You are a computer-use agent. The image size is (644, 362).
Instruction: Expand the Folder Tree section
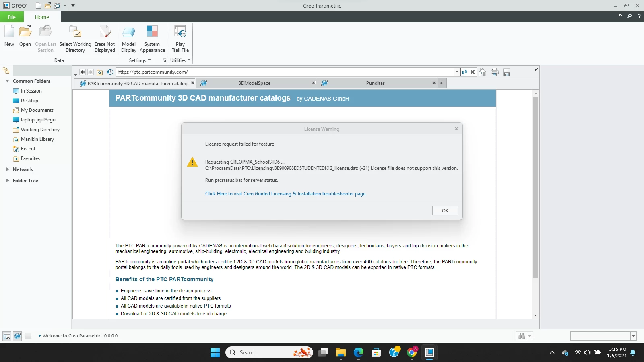click(7, 181)
